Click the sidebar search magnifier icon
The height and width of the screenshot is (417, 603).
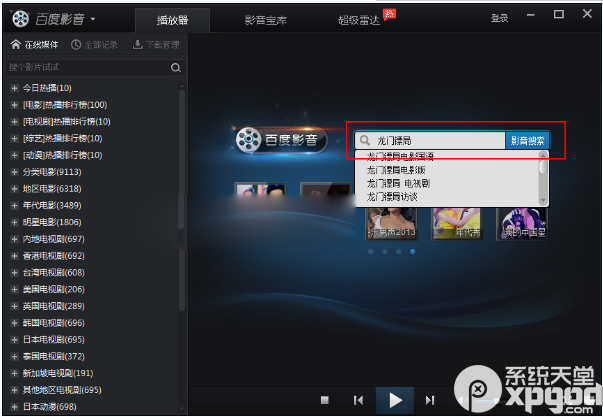coord(176,68)
